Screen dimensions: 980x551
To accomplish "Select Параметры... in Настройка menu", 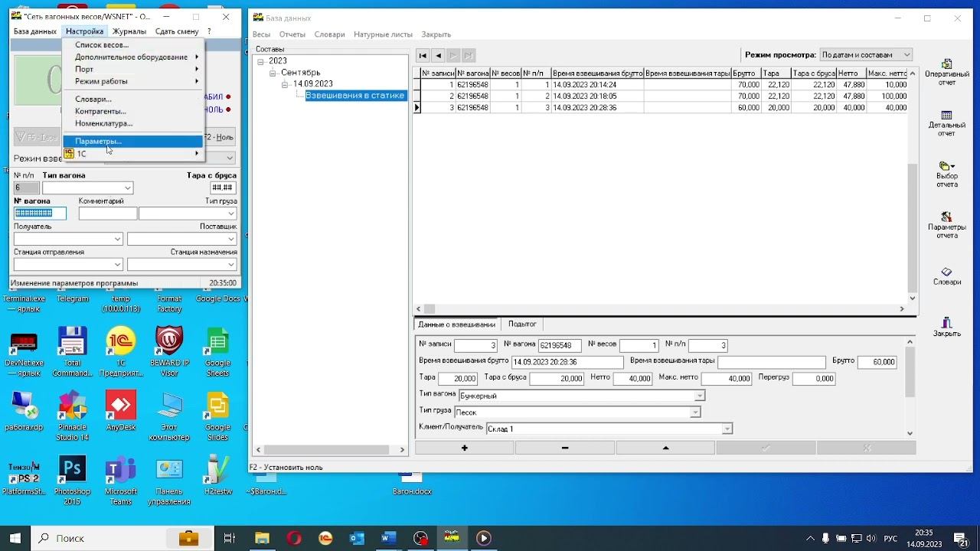I will 132,142.
